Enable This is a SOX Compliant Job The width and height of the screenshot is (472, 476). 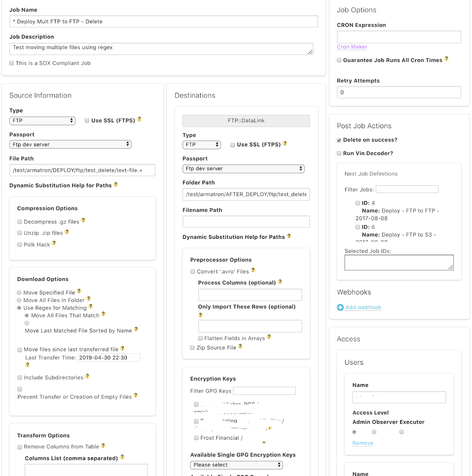point(12,63)
